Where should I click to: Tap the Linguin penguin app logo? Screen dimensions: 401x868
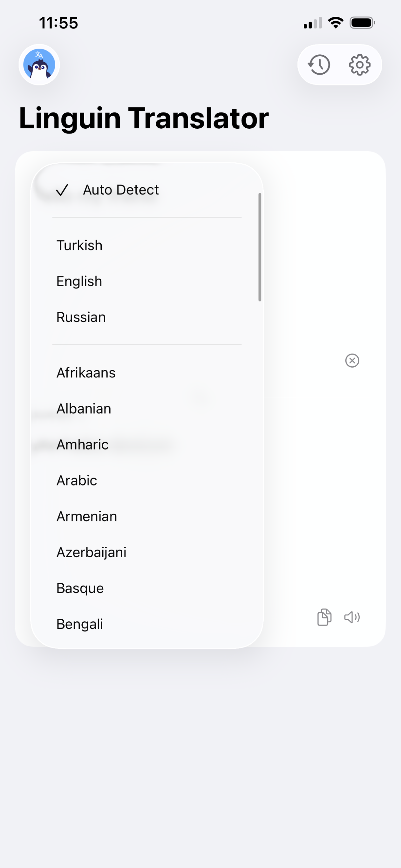click(x=39, y=65)
